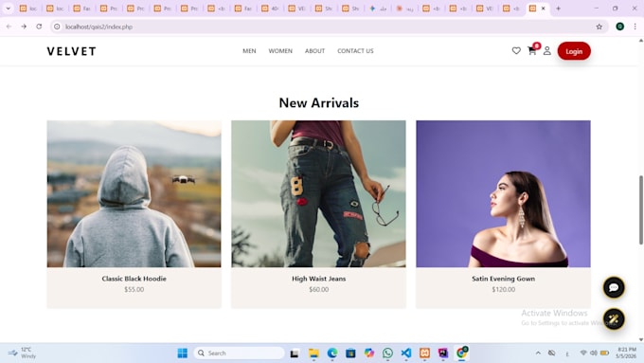
Task: Close the current active tab
Action: coord(543,9)
